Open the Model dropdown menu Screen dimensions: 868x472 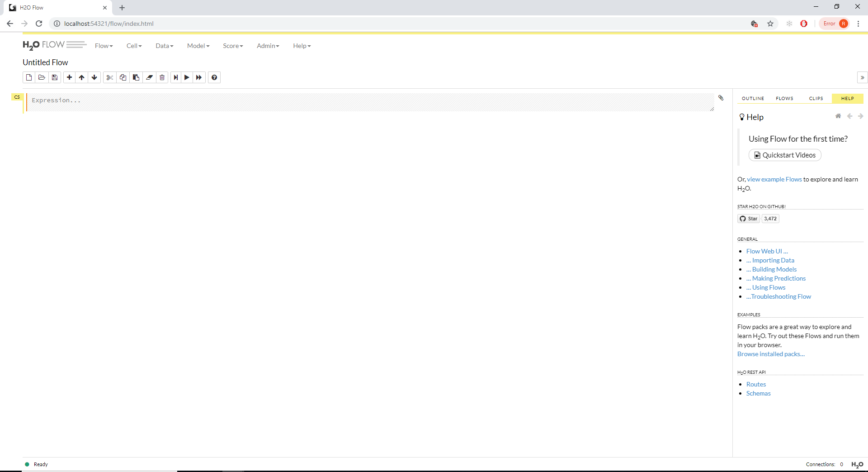click(x=198, y=46)
